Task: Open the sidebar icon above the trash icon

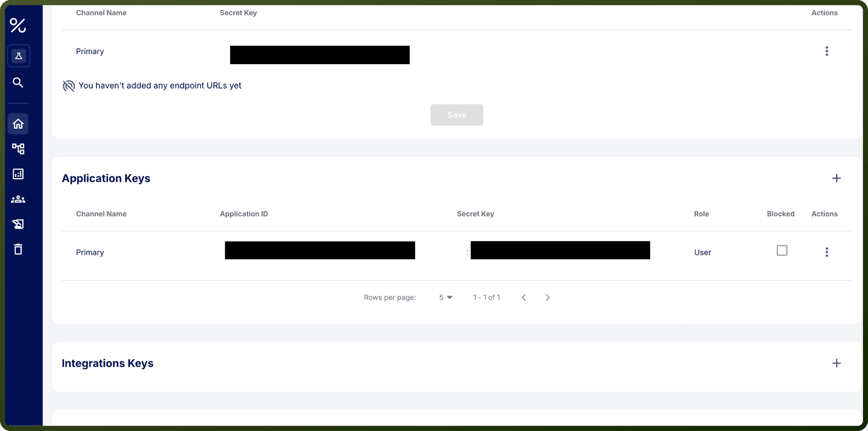Action: [18, 224]
